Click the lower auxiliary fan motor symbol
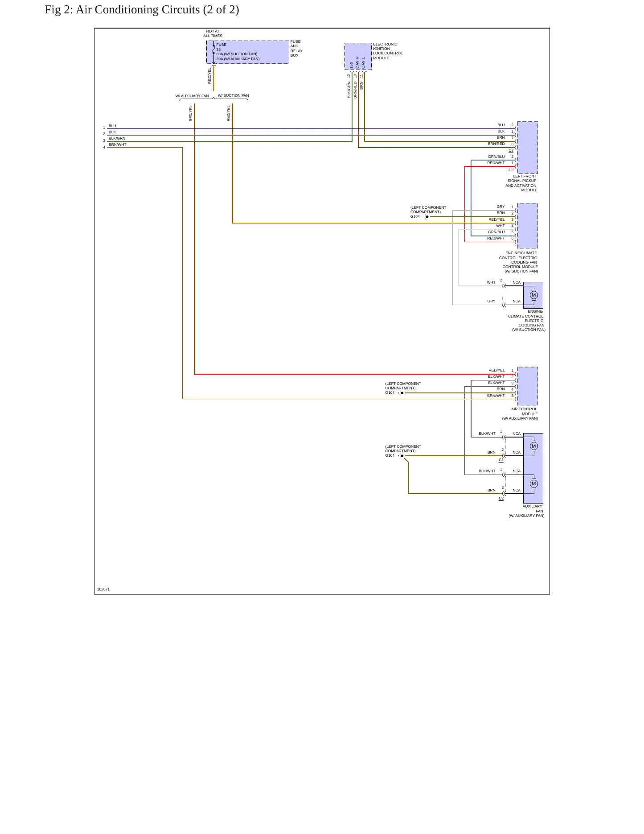This screenshot has width=644, height=834. click(x=533, y=483)
